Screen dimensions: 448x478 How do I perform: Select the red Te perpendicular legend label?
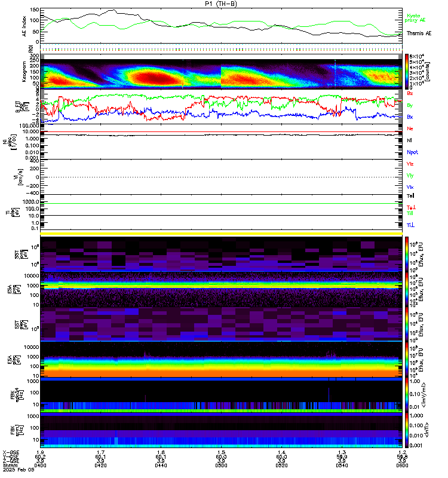[x=411, y=207]
